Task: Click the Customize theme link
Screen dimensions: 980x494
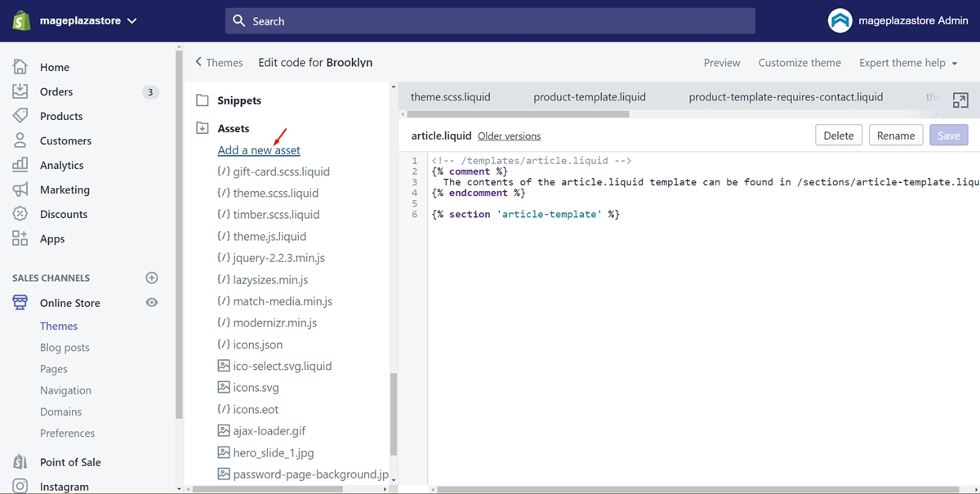Action: pos(800,63)
